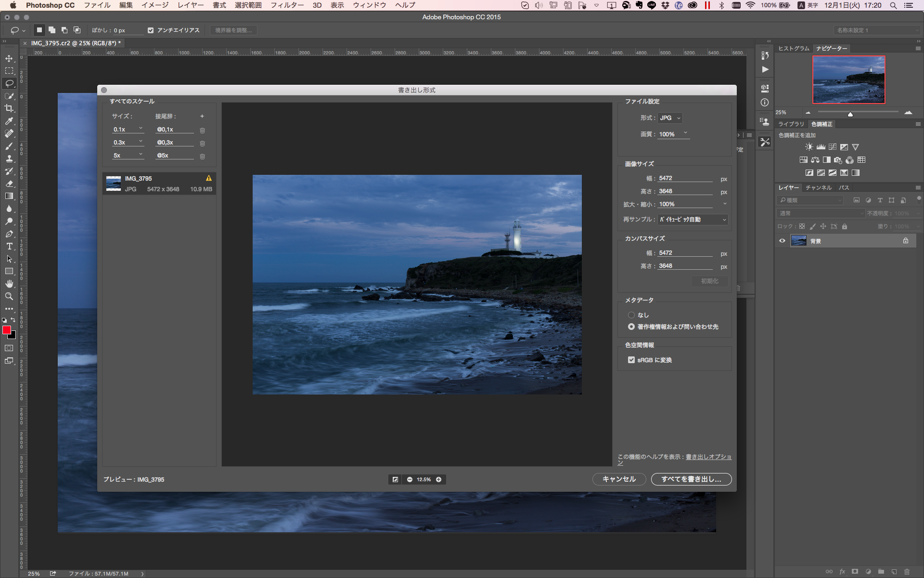Open the フィルター menu
Image resolution: width=924 pixels, height=578 pixels.
pyautogui.click(x=287, y=5)
